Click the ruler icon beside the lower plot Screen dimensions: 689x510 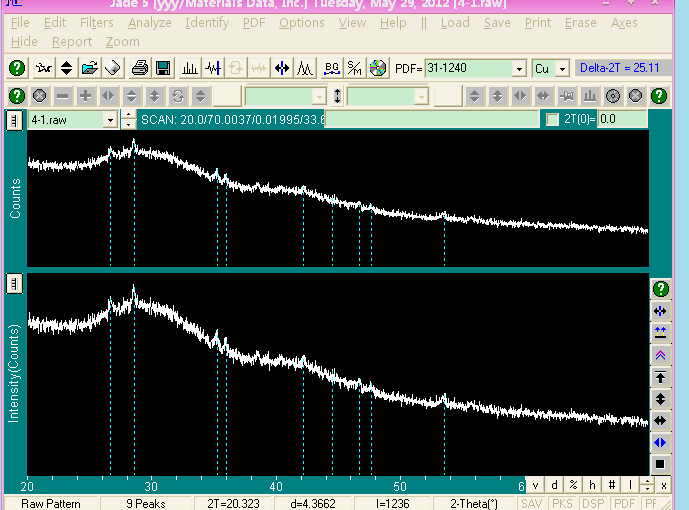tap(14, 284)
